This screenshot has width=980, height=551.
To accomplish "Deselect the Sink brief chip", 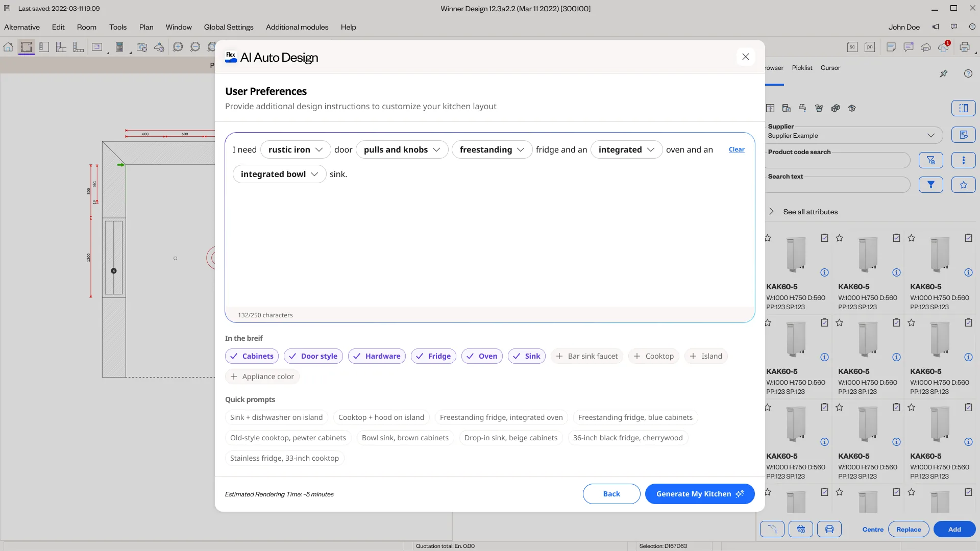I will [527, 356].
